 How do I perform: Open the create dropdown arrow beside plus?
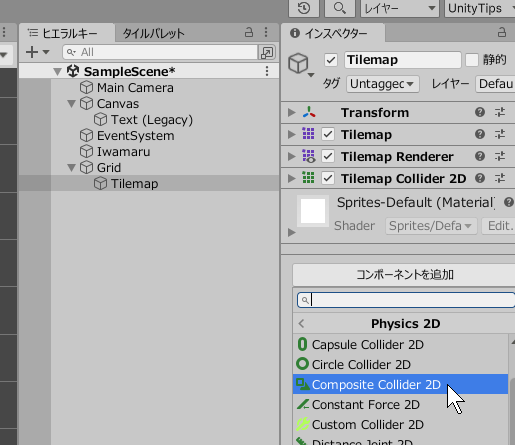(x=46, y=52)
